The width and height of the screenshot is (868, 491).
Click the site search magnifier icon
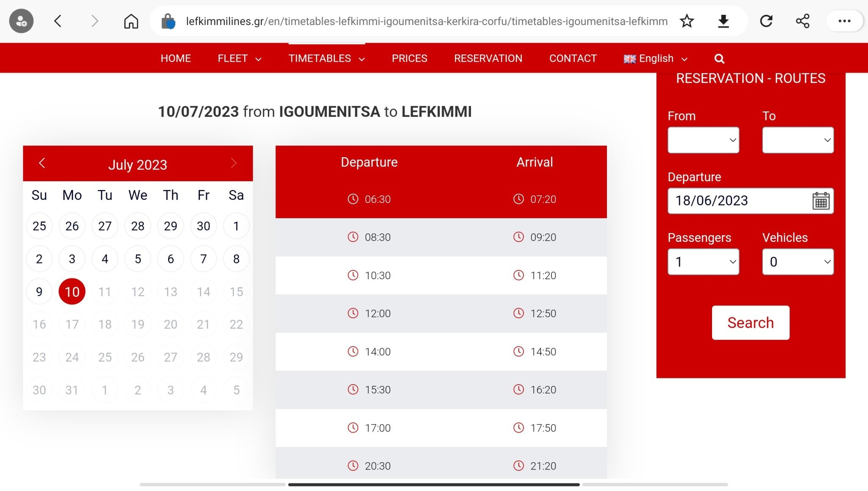[719, 58]
